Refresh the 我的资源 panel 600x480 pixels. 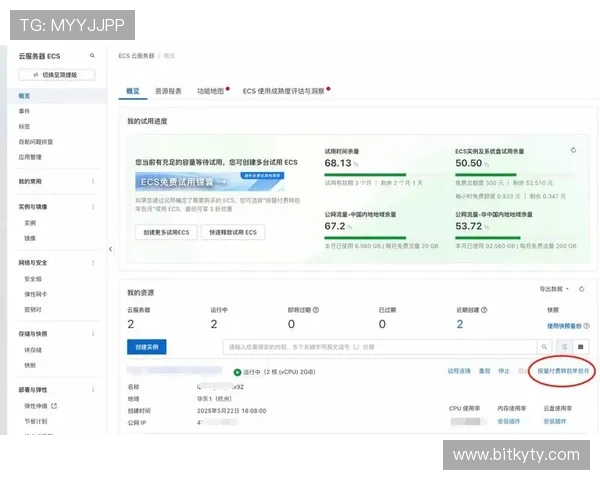tap(582, 289)
